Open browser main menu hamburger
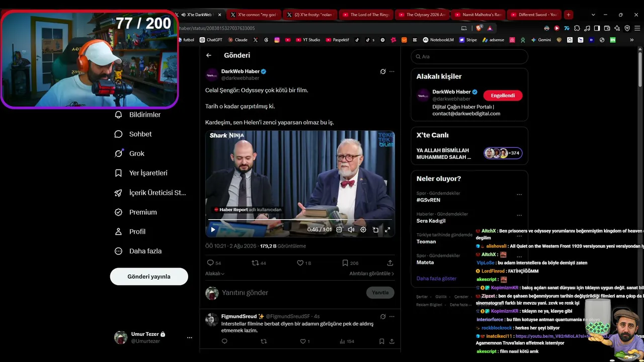 tap(637, 28)
